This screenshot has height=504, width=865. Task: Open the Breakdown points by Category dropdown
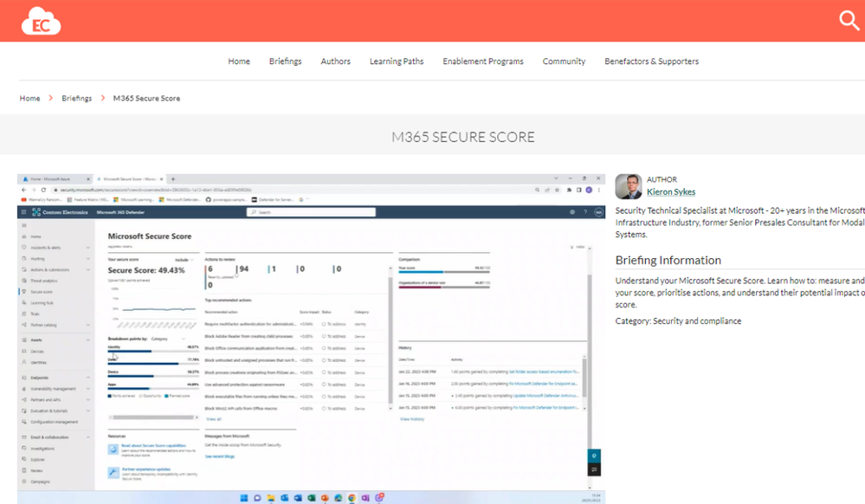tap(168, 339)
